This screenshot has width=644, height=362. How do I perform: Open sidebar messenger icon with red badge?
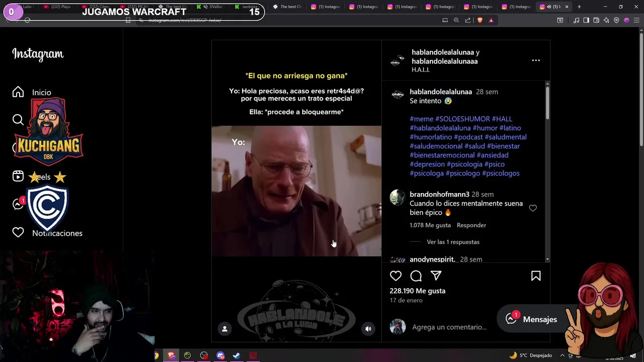[x=18, y=204]
